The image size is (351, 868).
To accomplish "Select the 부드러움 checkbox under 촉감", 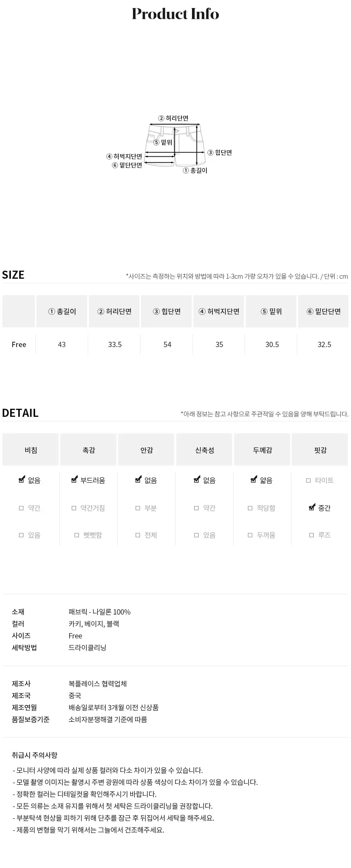I will pyautogui.click(x=74, y=480).
